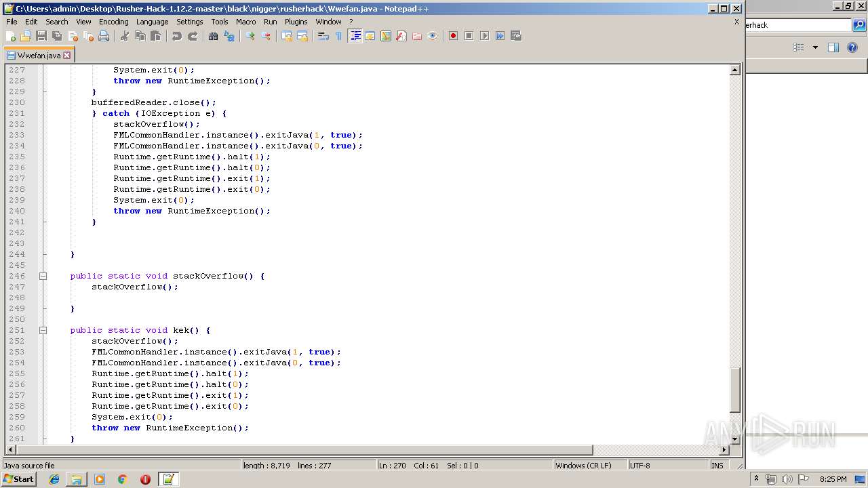The image size is (868, 488).
Task: Click the vertical scrollbar down arrow
Action: pos(735,439)
